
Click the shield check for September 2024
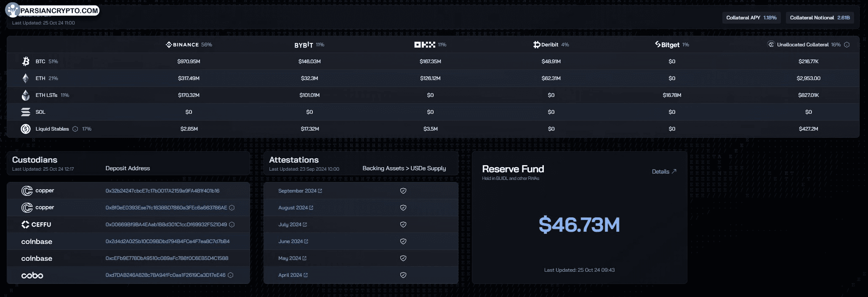[403, 191]
